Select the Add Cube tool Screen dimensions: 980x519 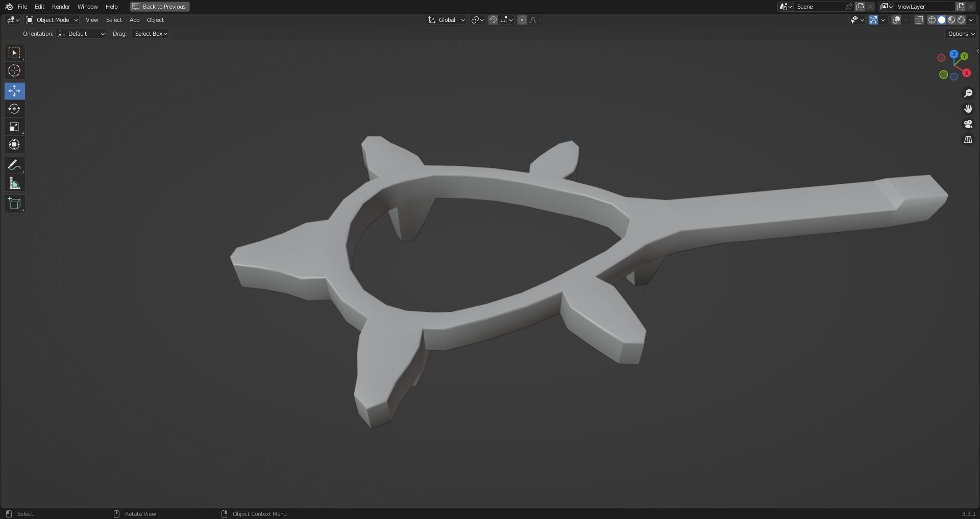click(14, 203)
